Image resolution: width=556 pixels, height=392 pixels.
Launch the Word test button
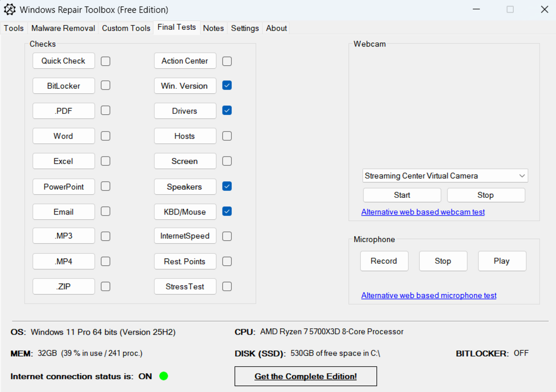point(64,136)
